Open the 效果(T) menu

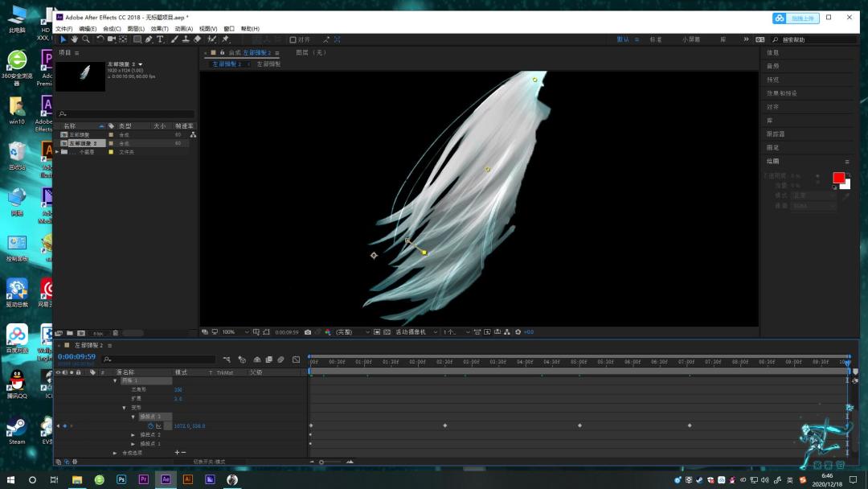point(159,29)
